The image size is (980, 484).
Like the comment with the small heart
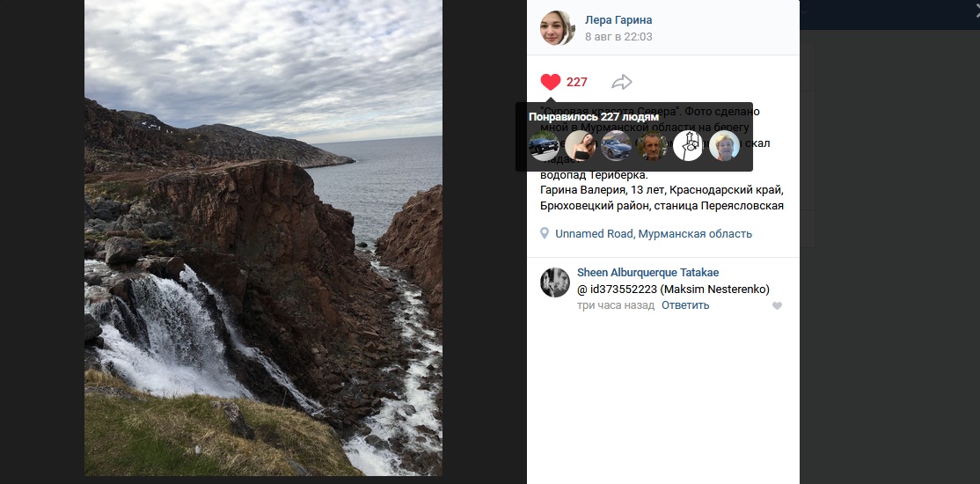click(x=777, y=306)
